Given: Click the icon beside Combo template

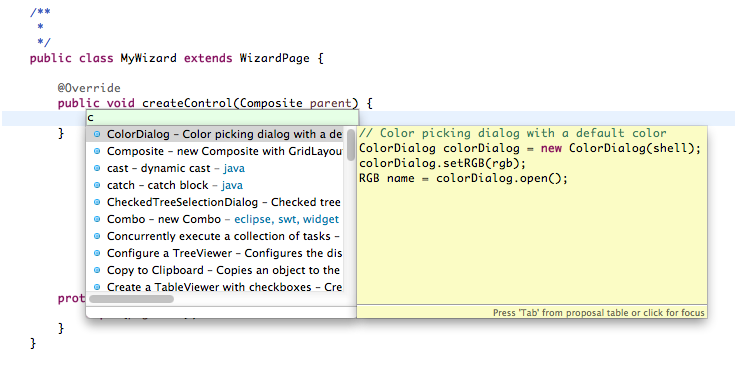Looking at the screenshot, I should [x=97, y=219].
